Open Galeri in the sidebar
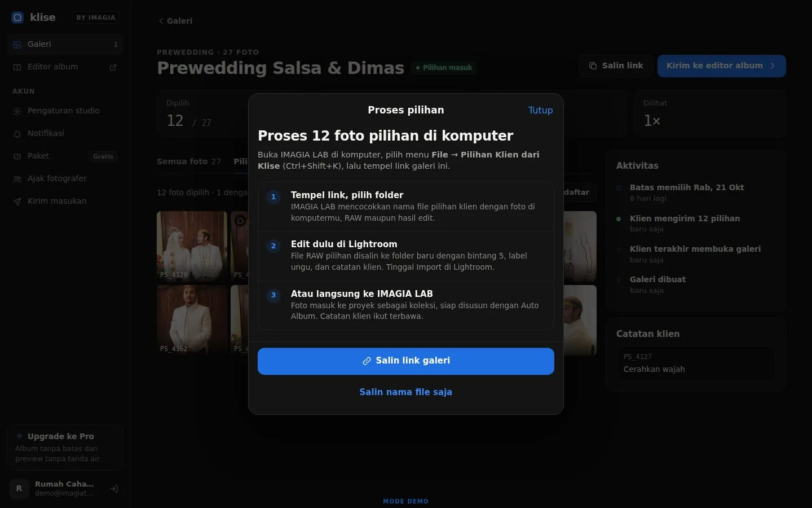The image size is (812, 508). (x=65, y=44)
